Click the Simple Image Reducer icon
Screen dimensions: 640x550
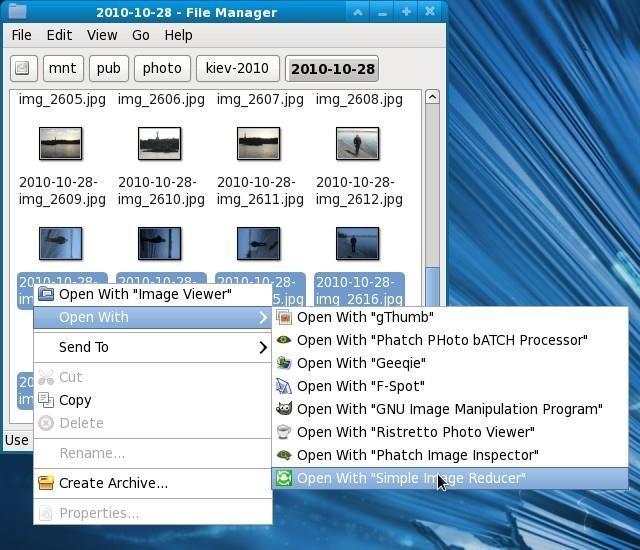click(284, 478)
